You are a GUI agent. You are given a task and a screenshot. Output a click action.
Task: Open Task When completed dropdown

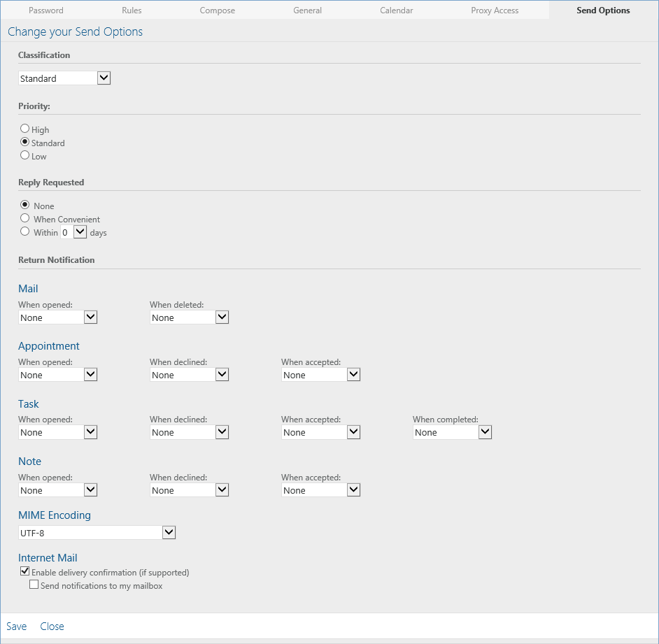click(x=452, y=432)
